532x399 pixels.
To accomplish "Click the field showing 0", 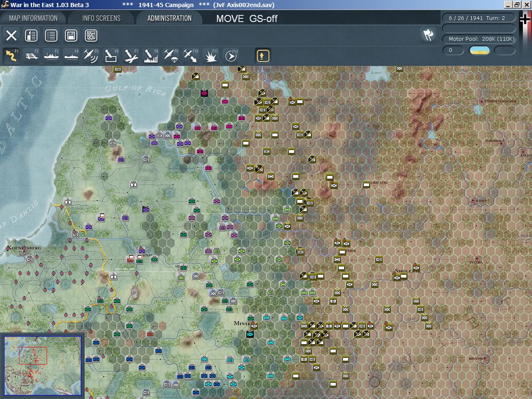I will 453,50.
